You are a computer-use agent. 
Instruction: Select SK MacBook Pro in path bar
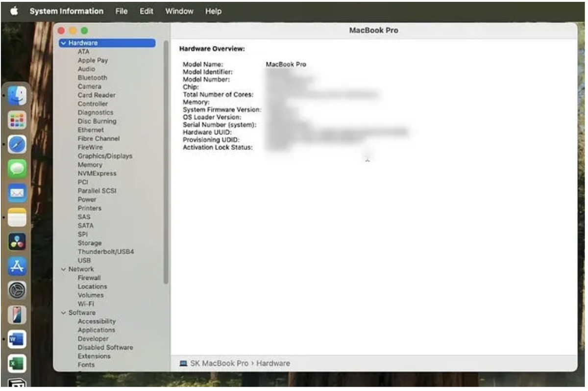point(219,364)
